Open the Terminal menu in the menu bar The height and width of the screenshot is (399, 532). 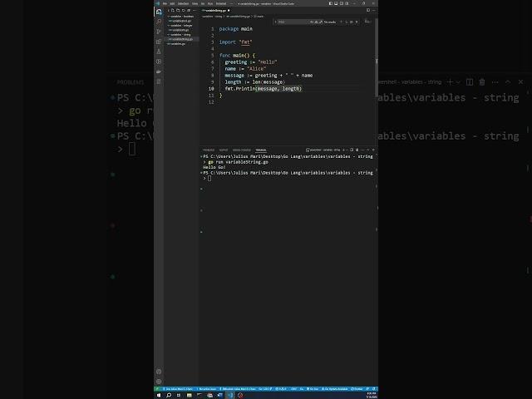coord(221,3)
